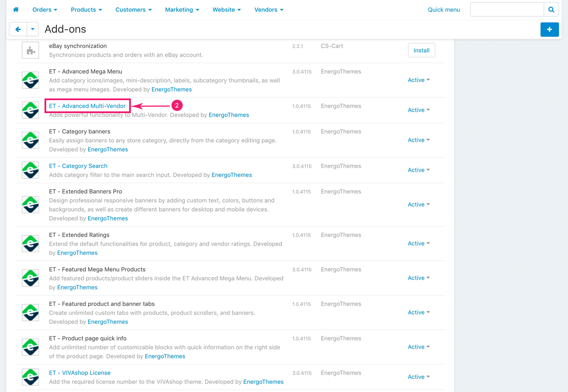Viewport: 568px width, 392px height.
Task: Go back with the left arrow button
Action: 18,29
